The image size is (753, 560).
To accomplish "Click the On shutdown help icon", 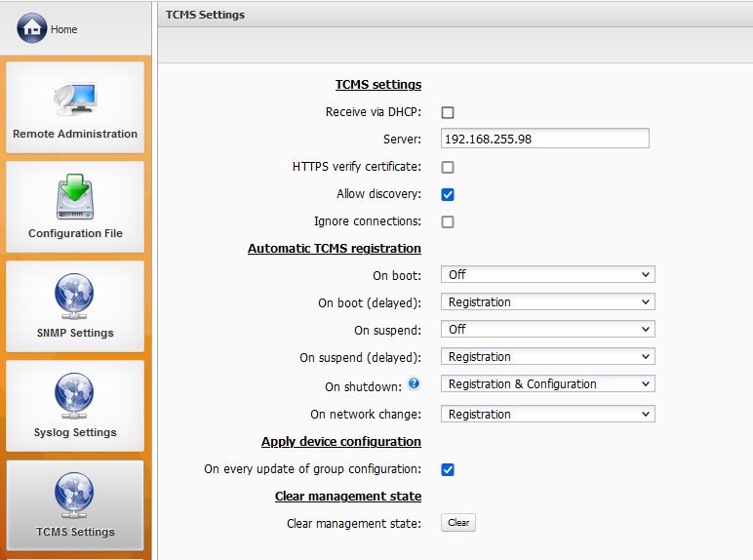I will pos(414,383).
